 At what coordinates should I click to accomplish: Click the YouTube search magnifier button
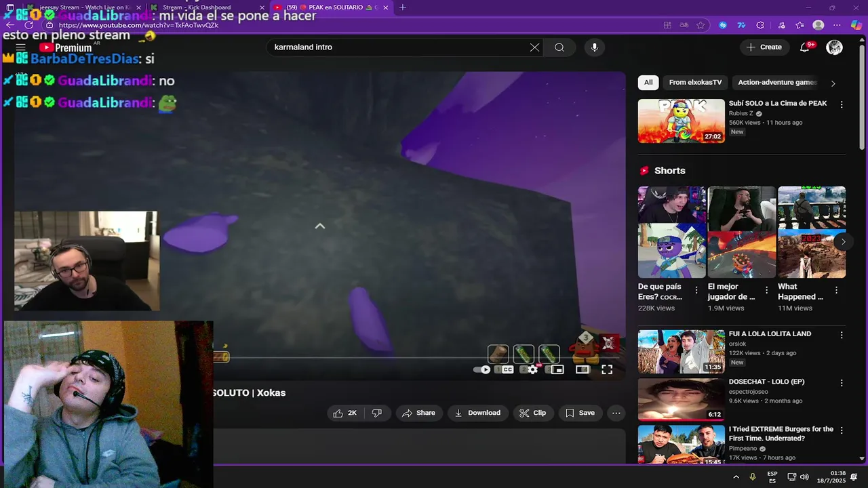pos(559,47)
